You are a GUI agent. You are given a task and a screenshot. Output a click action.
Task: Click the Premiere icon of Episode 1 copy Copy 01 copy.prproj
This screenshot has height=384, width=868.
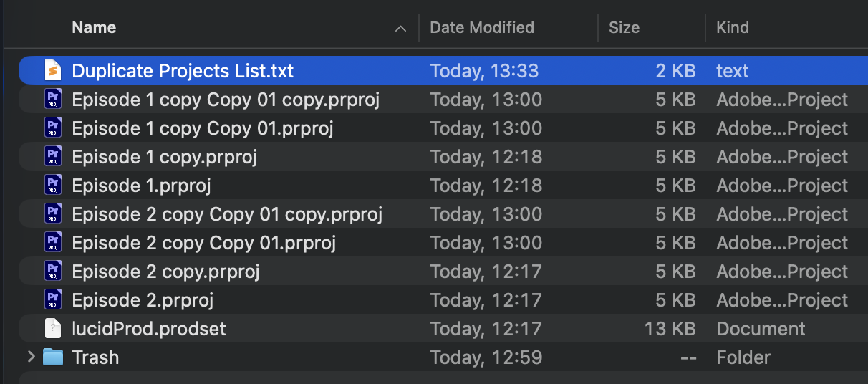(53, 100)
